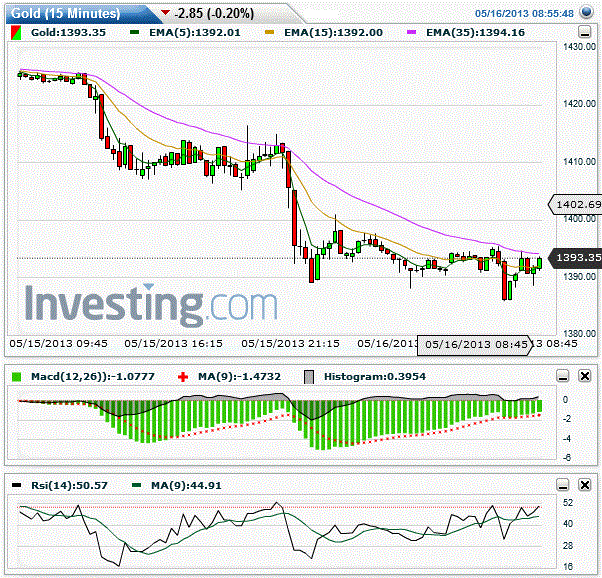Viewport: 602px width, 578px height.
Task: Close the RSI indicator panel
Action: 584,485
